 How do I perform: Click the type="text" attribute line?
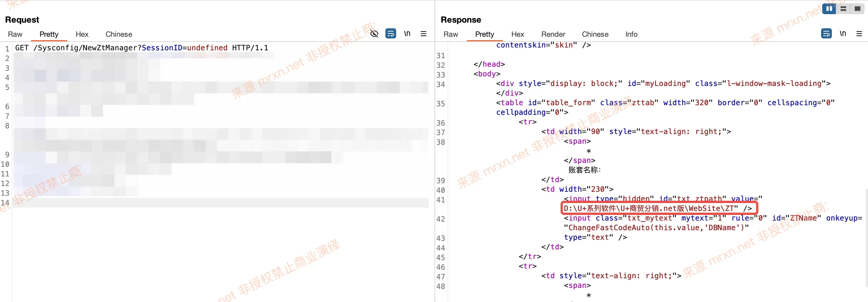[595, 237]
